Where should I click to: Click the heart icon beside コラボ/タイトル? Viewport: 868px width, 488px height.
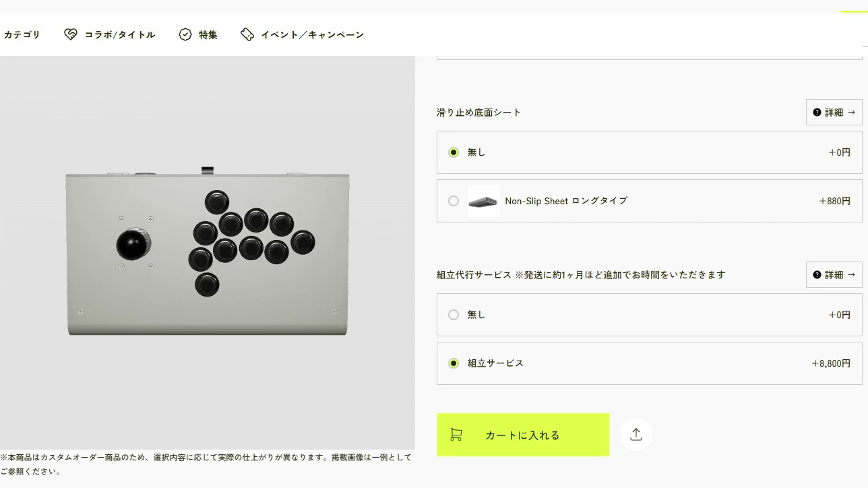(x=70, y=34)
